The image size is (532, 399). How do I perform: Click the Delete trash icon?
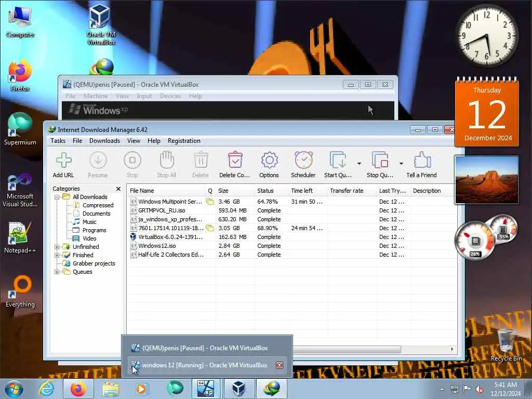(x=201, y=165)
